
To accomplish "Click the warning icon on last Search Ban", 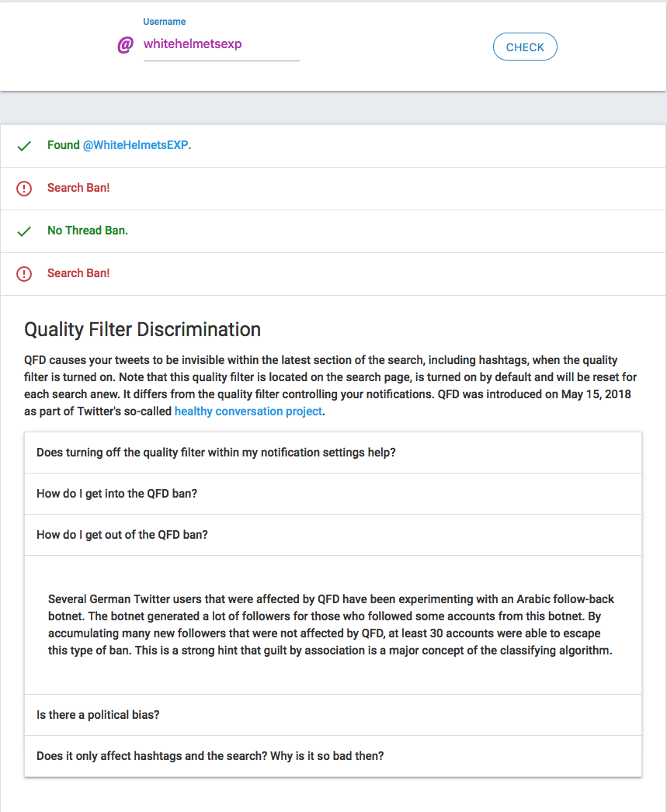I will pyautogui.click(x=24, y=274).
